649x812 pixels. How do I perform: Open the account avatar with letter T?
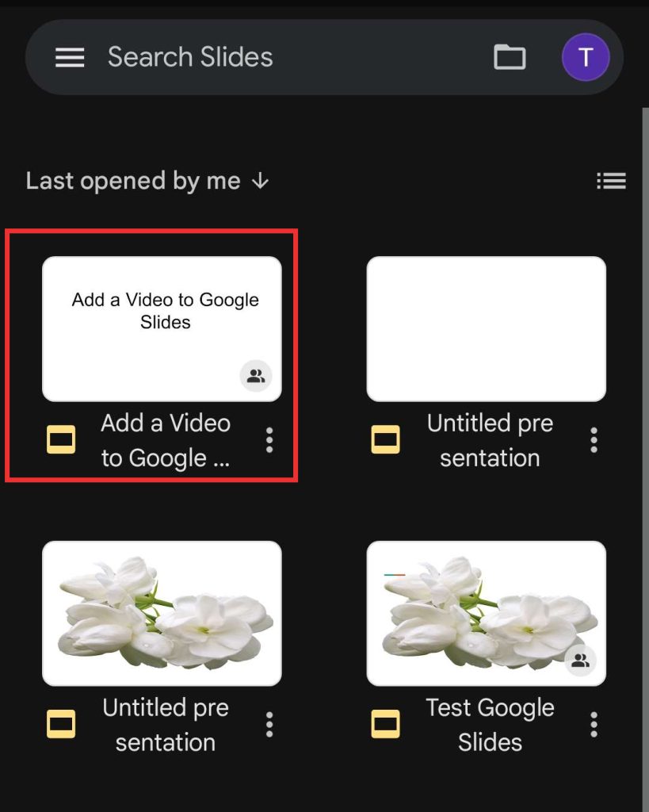pyautogui.click(x=586, y=56)
